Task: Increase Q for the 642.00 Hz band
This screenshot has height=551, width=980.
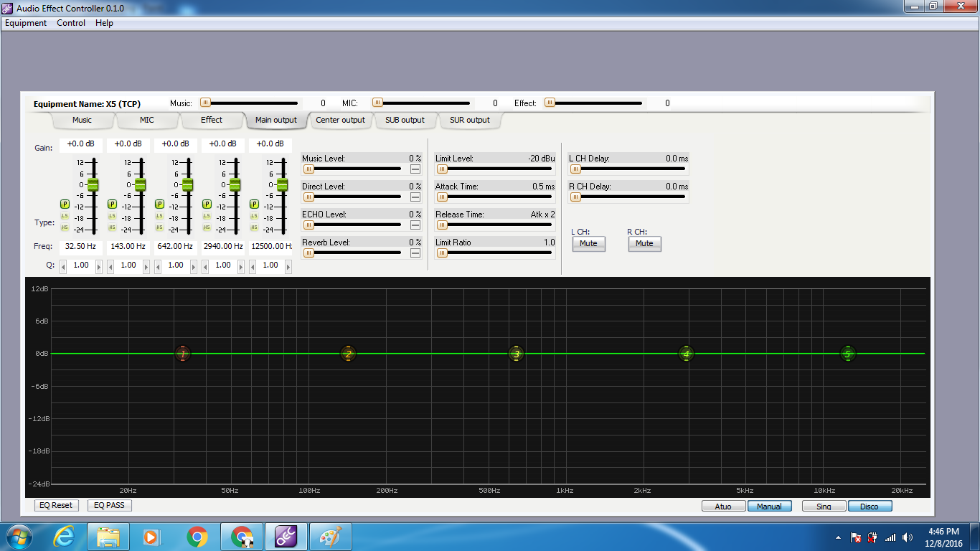Action: click(194, 266)
